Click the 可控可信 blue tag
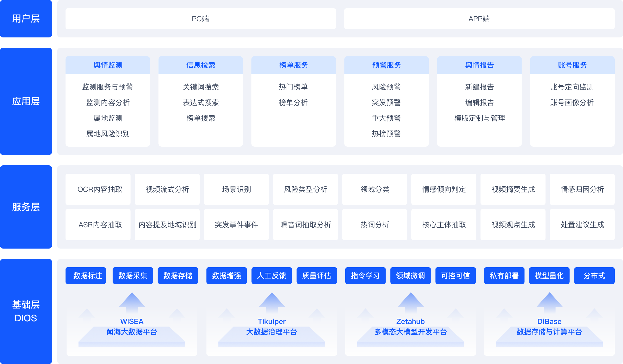 [456, 276]
